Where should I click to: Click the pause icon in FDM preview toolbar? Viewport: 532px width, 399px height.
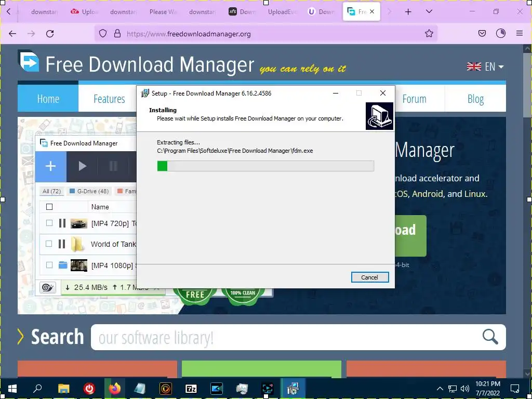[x=113, y=166]
